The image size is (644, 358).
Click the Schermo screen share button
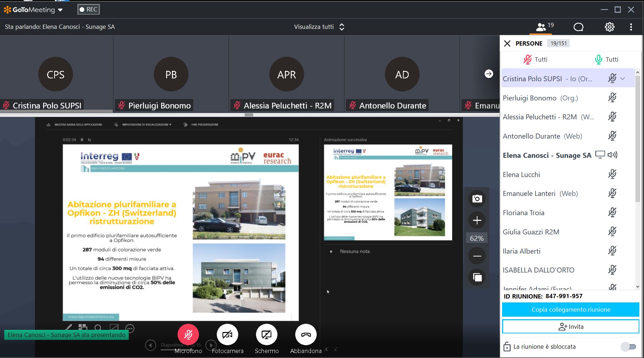tap(267, 335)
